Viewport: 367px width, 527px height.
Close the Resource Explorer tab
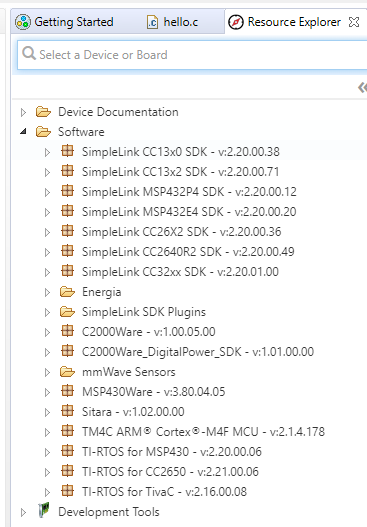pyautogui.click(x=354, y=22)
